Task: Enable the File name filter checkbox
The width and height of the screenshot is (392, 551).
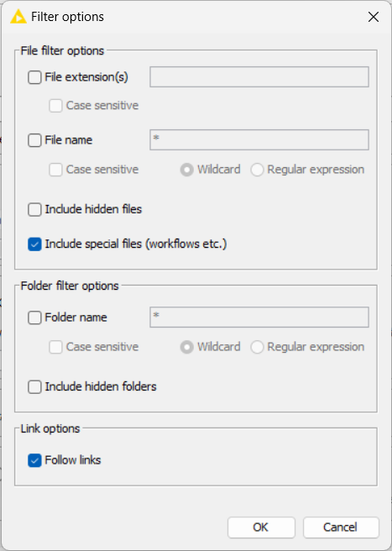Action: (34, 140)
